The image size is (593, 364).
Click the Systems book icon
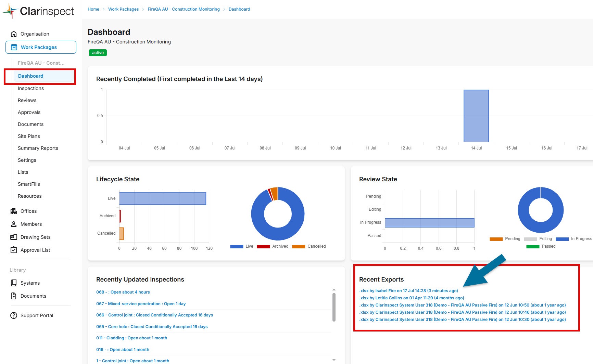[14, 283]
